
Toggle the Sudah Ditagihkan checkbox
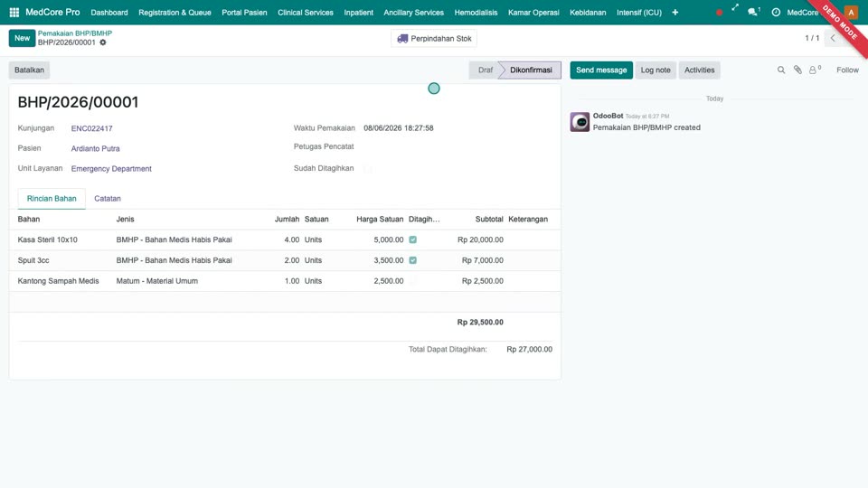click(368, 169)
